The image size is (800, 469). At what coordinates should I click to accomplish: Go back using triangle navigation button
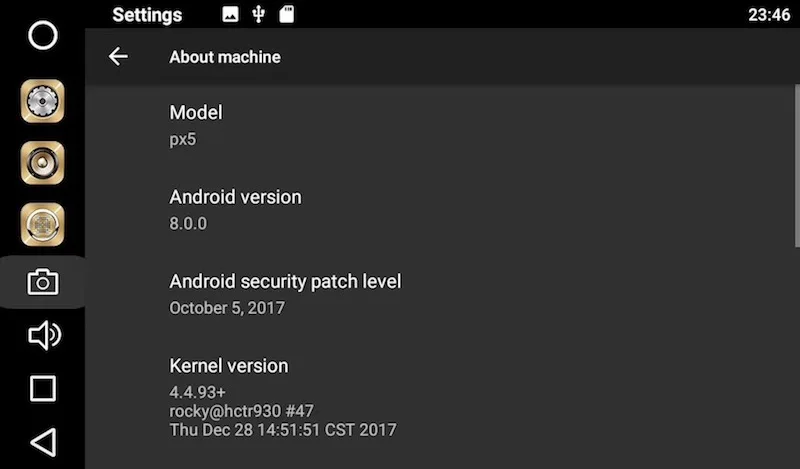pyautogui.click(x=44, y=442)
